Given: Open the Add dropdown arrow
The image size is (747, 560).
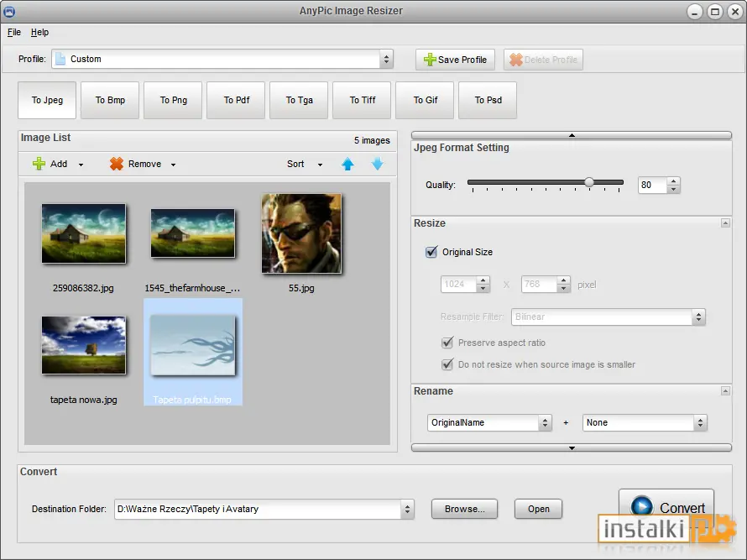Looking at the screenshot, I should coord(81,165).
